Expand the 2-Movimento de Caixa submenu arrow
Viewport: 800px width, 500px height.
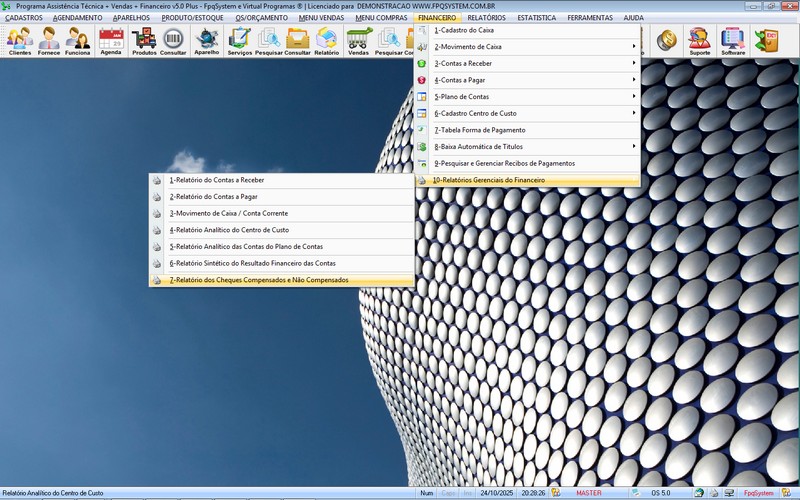(x=634, y=46)
